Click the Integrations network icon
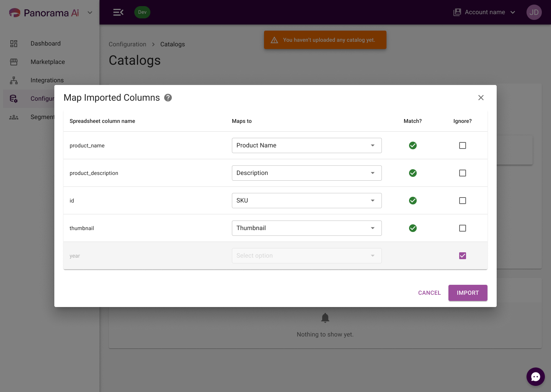The width and height of the screenshot is (551, 392). click(x=14, y=80)
